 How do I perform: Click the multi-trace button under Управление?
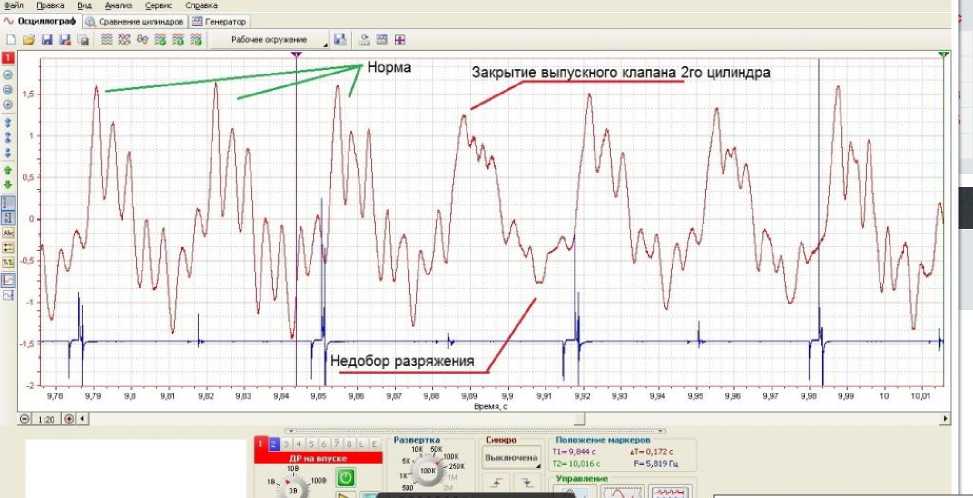(670, 492)
